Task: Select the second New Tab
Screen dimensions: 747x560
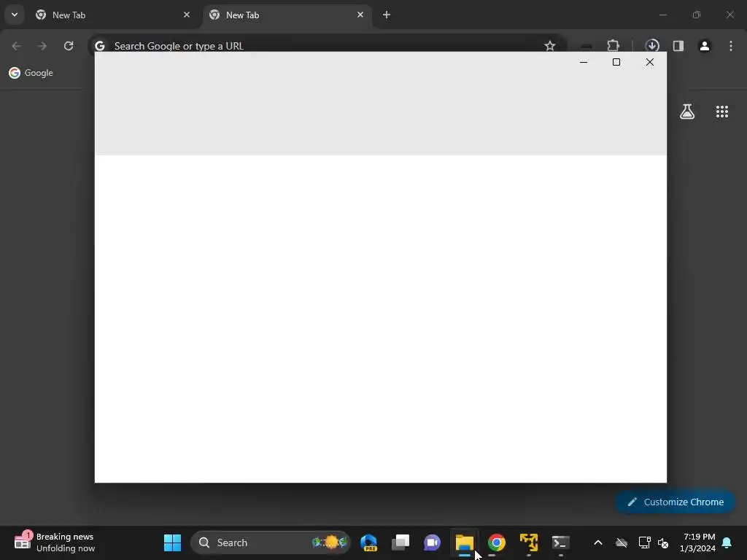Action: pos(287,15)
